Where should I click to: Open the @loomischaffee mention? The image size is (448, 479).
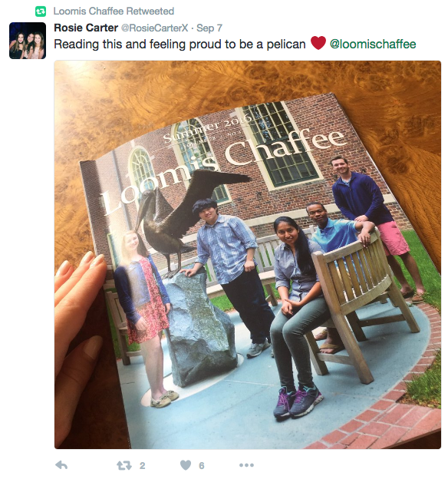[373, 45]
